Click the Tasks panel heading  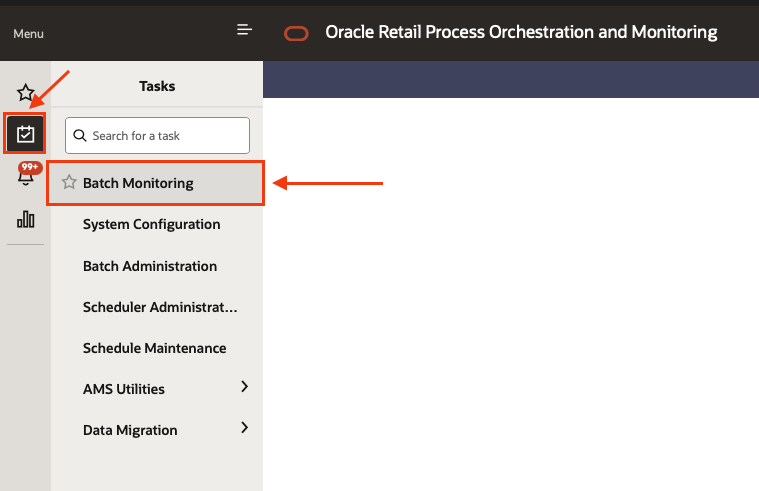[157, 86]
